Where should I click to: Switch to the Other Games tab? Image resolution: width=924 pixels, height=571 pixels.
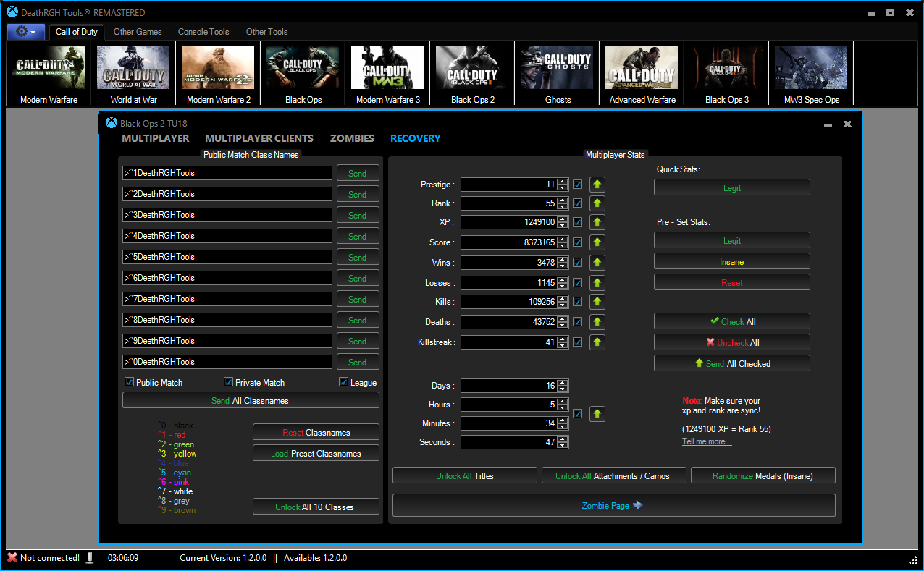point(138,32)
